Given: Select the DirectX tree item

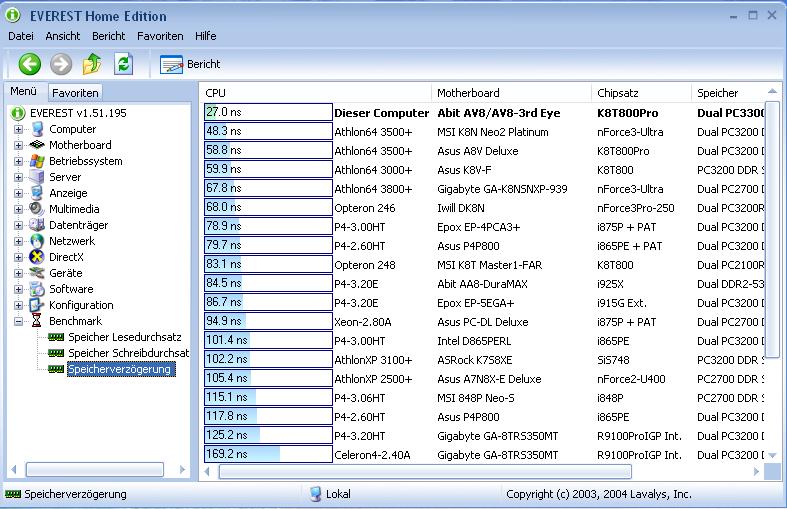Looking at the screenshot, I should 66,257.
